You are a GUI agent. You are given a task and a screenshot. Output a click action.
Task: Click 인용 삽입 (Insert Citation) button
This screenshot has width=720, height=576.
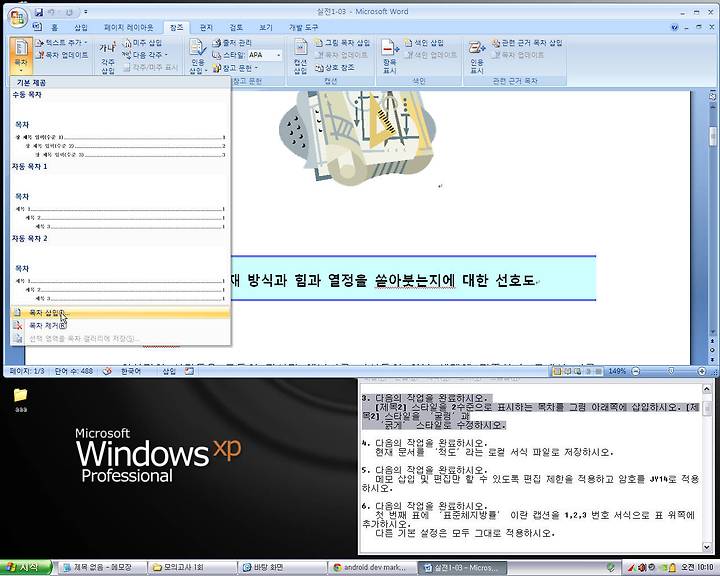(198, 57)
